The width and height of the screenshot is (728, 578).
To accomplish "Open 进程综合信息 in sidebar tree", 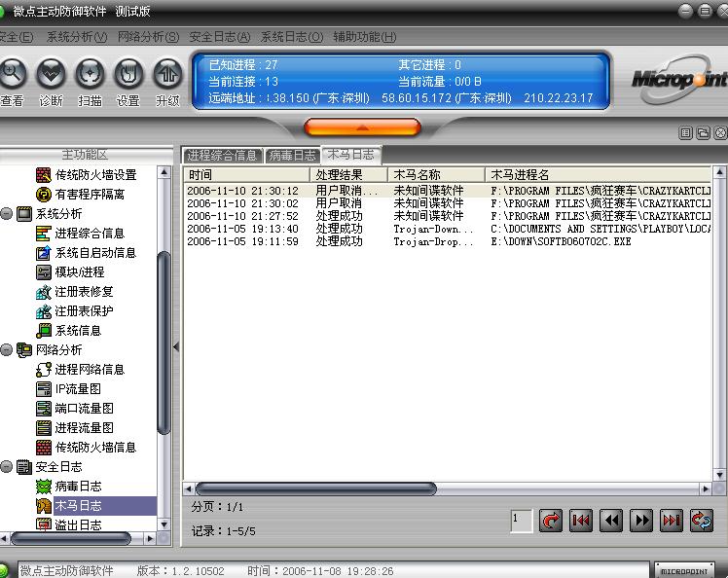I will pos(81,234).
